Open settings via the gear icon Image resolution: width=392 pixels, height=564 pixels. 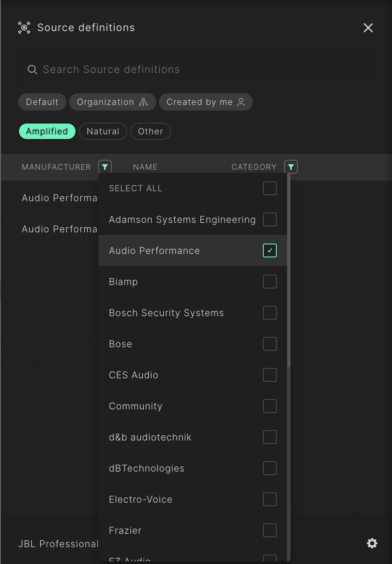click(x=372, y=543)
